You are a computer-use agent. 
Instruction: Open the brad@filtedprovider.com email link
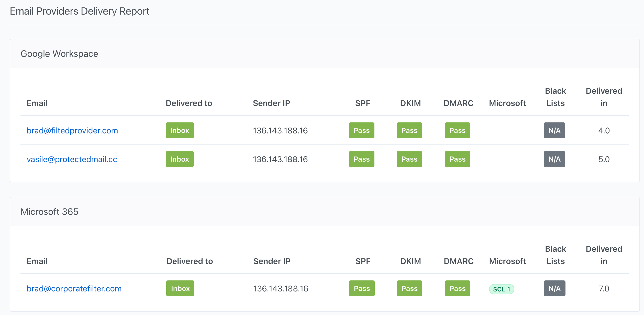(72, 130)
